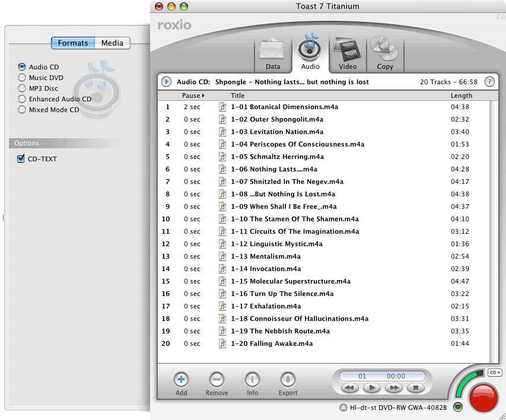Open the CD media type dropdown
This screenshot has height=420, width=506.
(495, 373)
